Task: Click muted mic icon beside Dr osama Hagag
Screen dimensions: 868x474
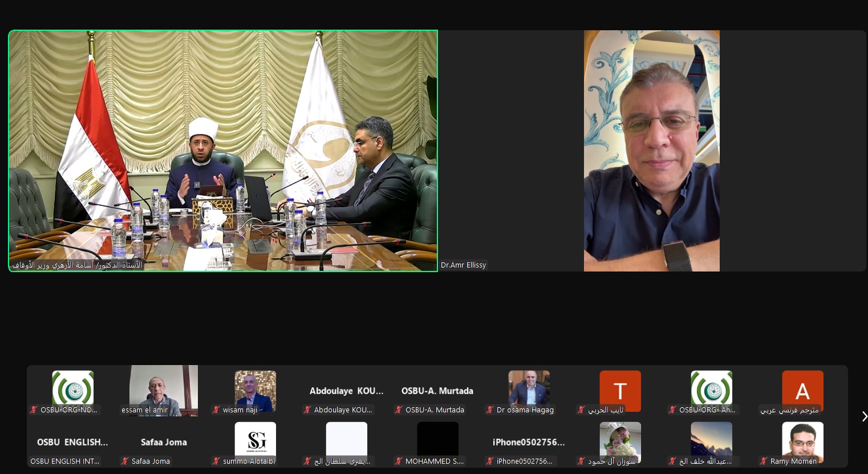Action: pyautogui.click(x=490, y=410)
